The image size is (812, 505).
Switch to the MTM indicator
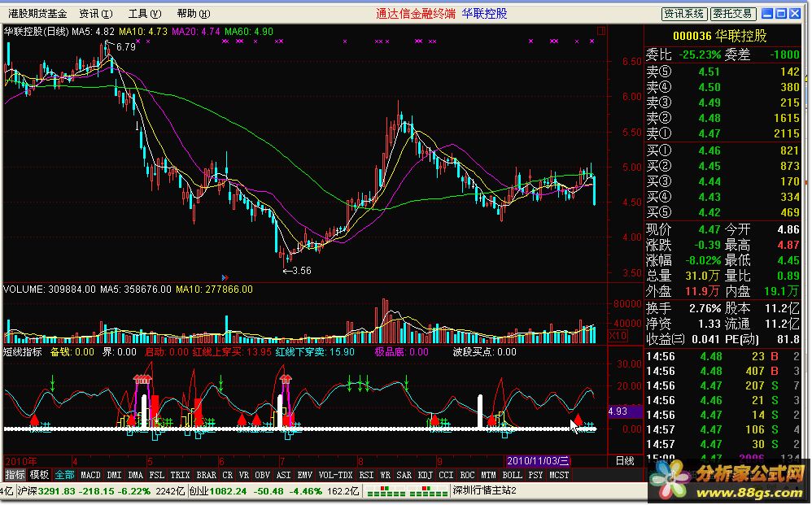click(488, 475)
